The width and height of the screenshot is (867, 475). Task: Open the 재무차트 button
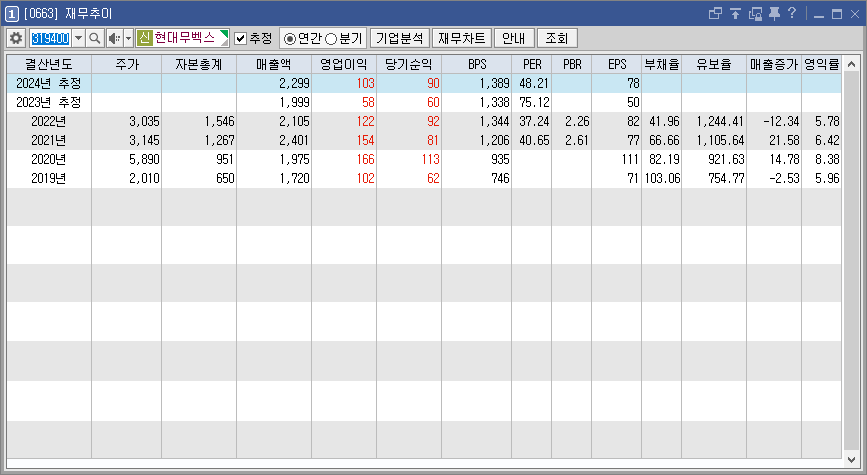pyautogui.click(x=462, y=38)
